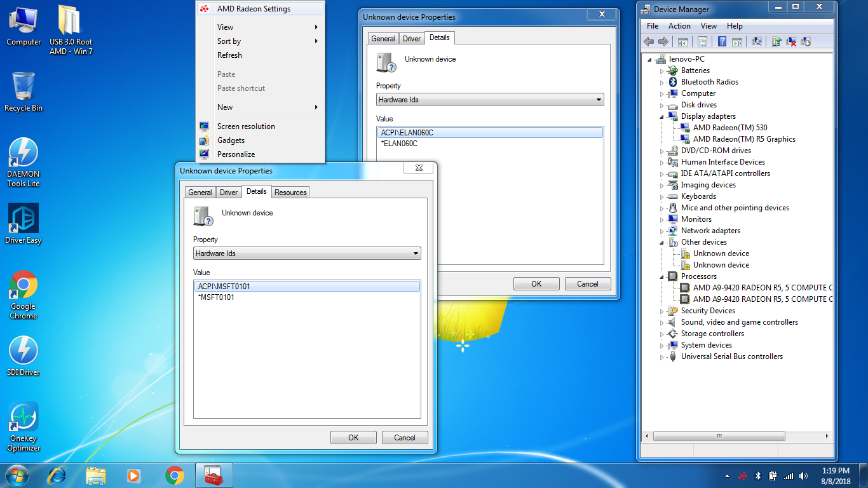The image size is (868, 488).
Task: Select the Google Chrome desktop shortcut
Action: click(24, 295)
